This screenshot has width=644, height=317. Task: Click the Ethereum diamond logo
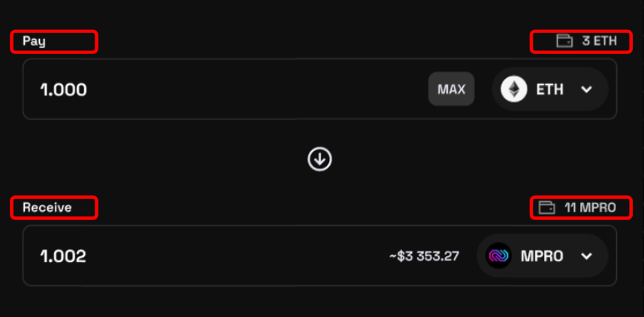(515, 89)
